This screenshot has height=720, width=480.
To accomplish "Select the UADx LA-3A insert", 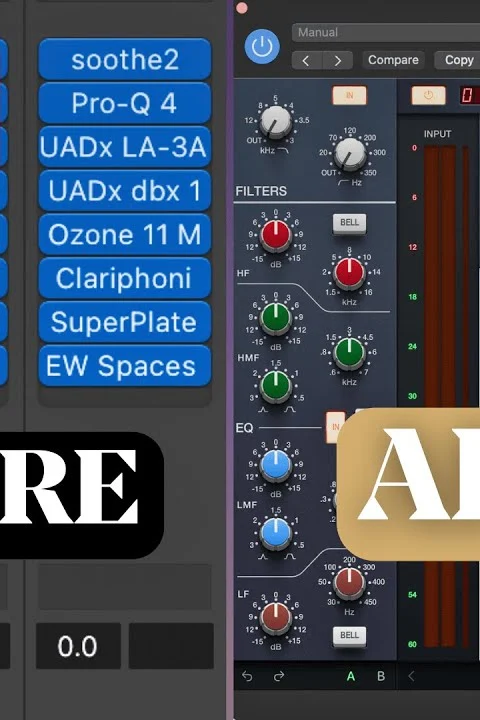I will [x=124, y=147].
